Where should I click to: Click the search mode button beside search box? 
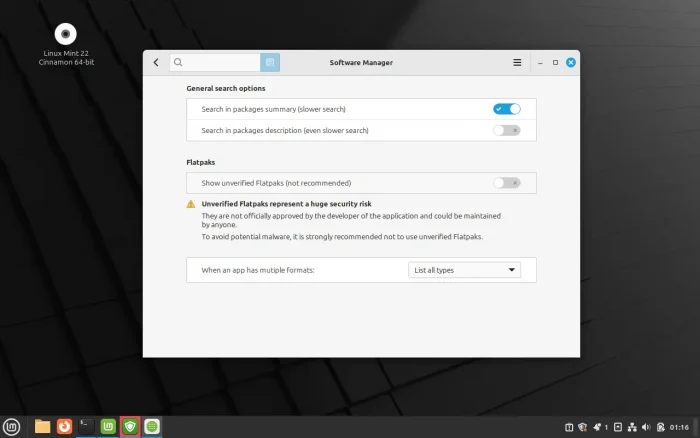click(x=270, y=62)
